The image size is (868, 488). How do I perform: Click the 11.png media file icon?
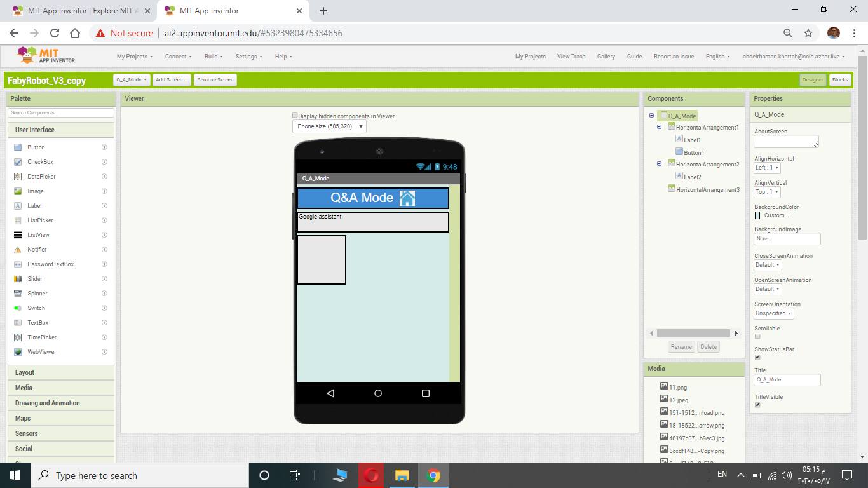pyautogui.click(x=664, y=386)
